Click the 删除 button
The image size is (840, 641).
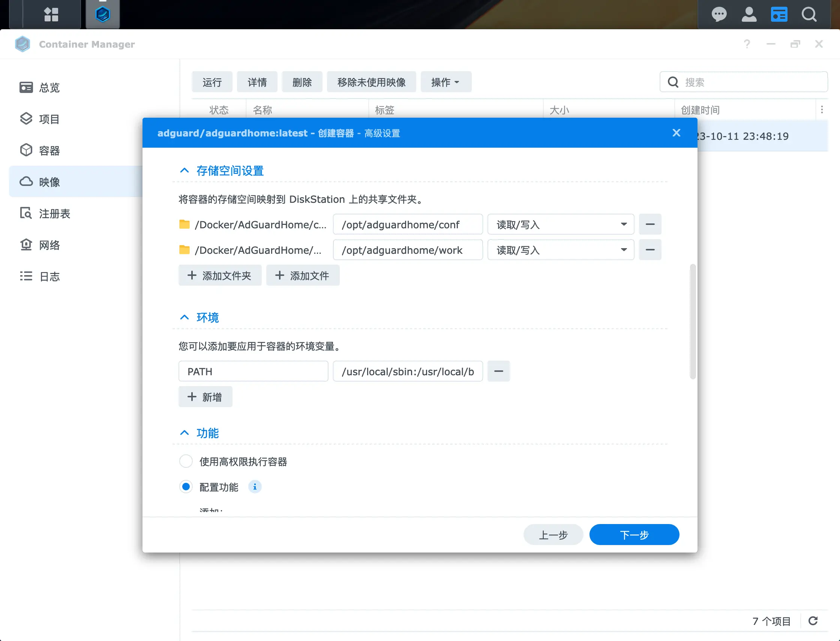tap(302, 82)
